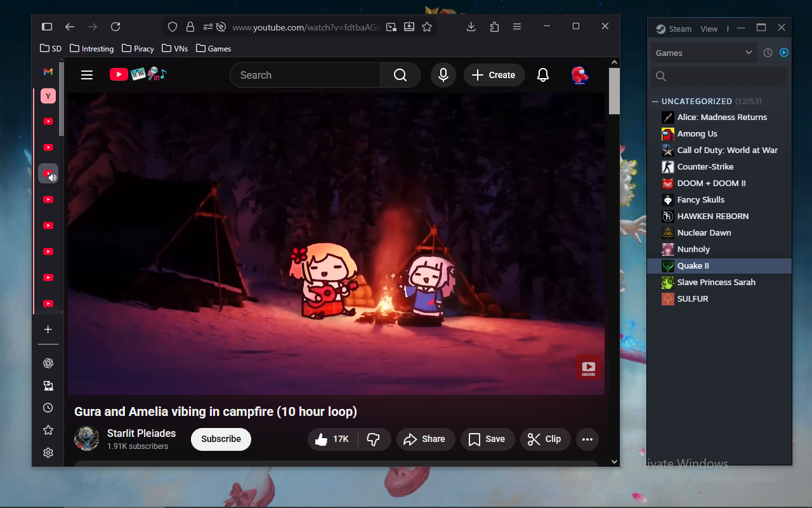Screen dimensions: 812x508
Task: Open the View menu in Steam
Action: (709, 29)
